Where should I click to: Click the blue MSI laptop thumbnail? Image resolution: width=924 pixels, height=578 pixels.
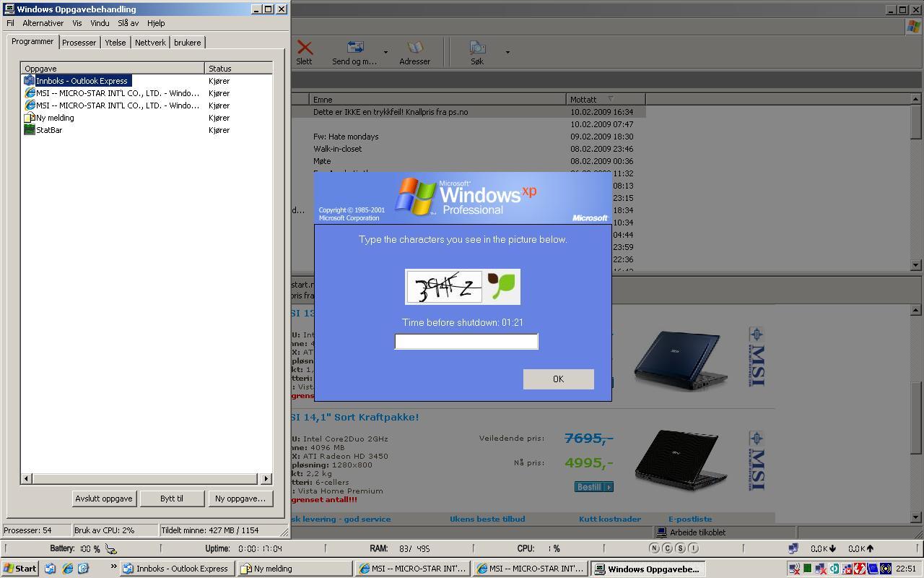click(680, 360)
